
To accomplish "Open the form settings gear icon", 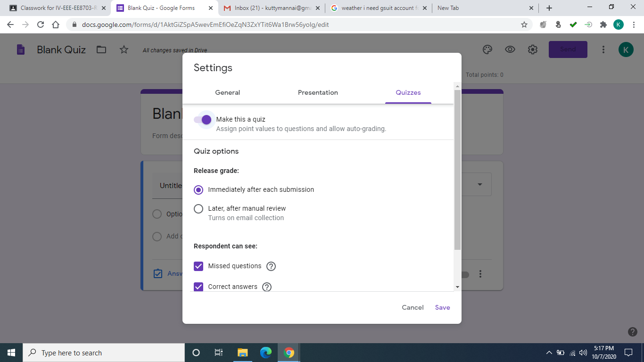I will (x=533, y=49).
